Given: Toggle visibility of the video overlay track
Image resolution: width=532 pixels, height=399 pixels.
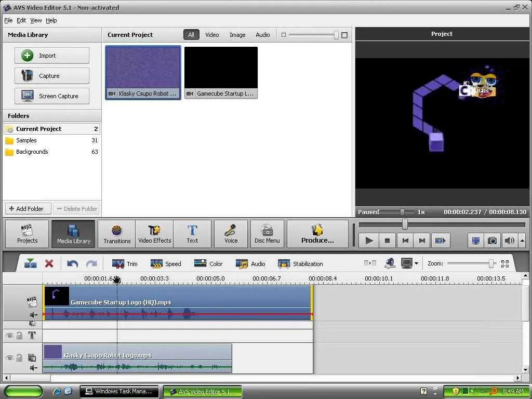Looking at the screenshot, I should tap(9, 357).
